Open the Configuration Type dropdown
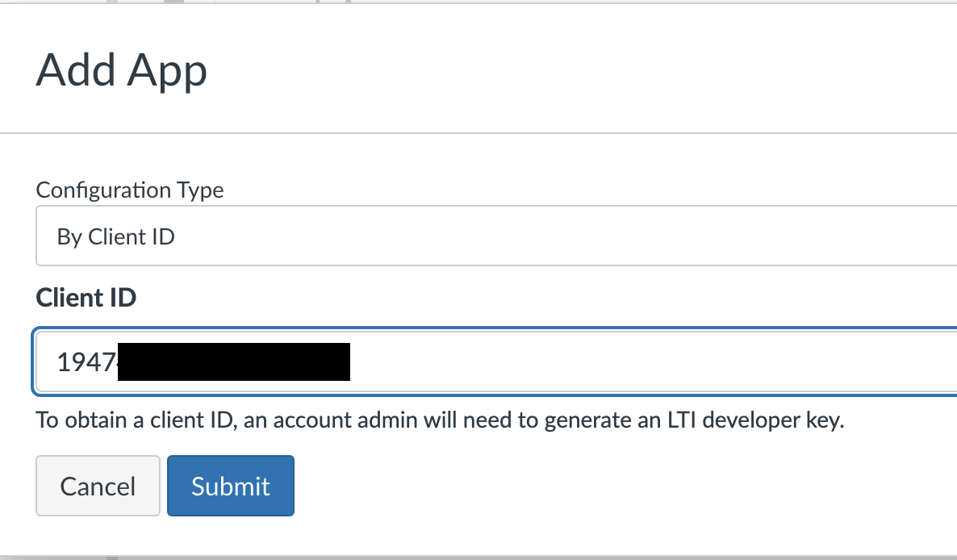The height and width of the screenshot is (560, 957). [496, 236]
